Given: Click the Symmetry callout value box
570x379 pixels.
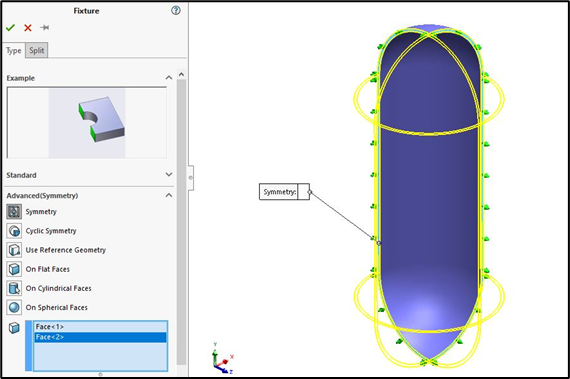Looking at the screenshot, I should pyautogui.click(x=304, y=192).
